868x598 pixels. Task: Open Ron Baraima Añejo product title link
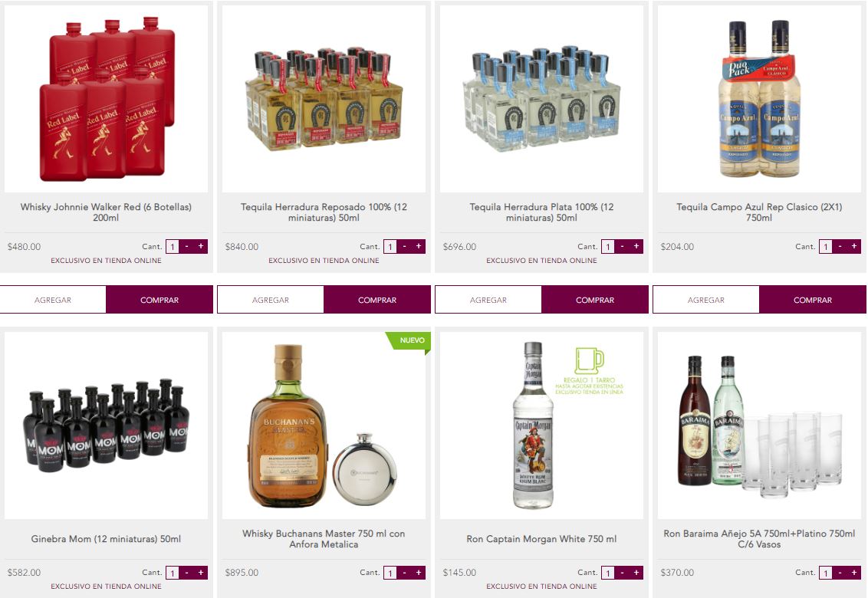[x=759, y=539]
